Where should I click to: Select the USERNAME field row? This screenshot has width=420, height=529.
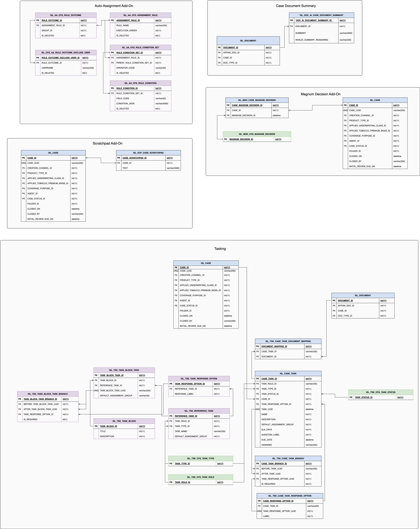66,68
